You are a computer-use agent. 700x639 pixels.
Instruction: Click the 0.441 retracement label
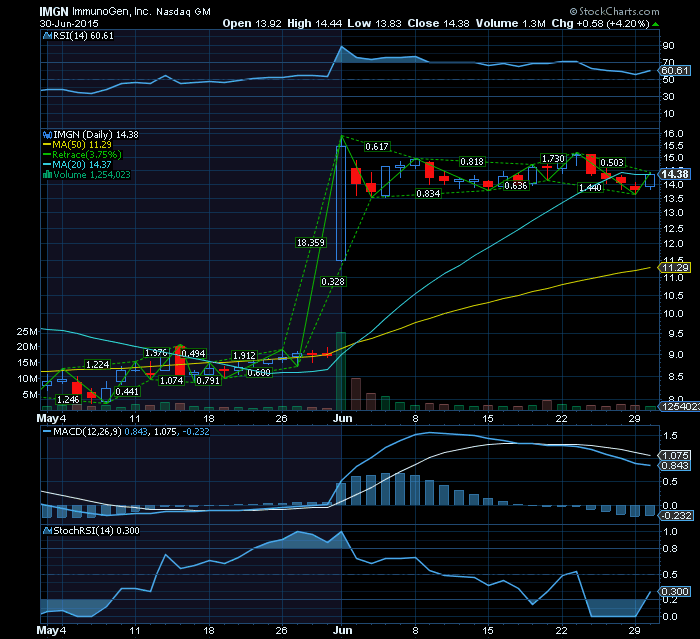(127, 392)
